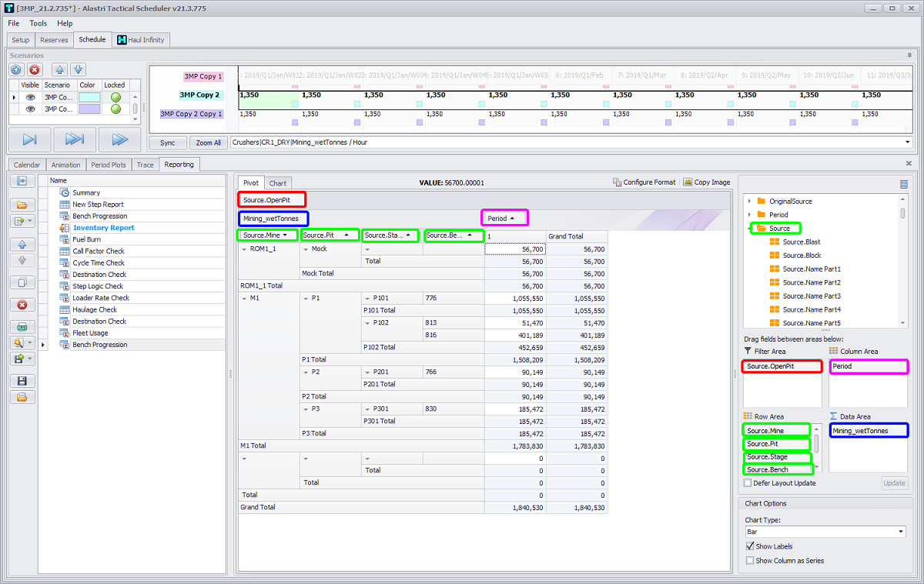This screenshot has width=924, height=584.
Task: Click the Excel export icon in report toolbar
Action: pos(22,326)
